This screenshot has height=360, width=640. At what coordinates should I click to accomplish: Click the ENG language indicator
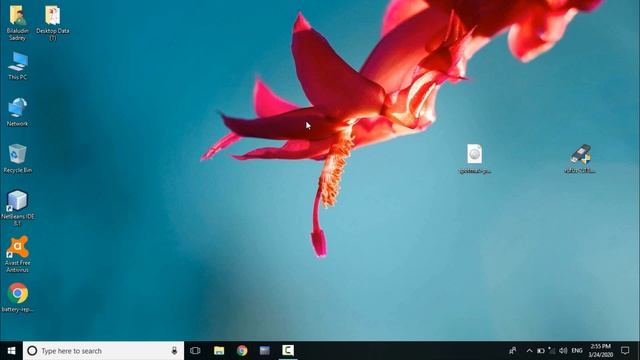577,351
